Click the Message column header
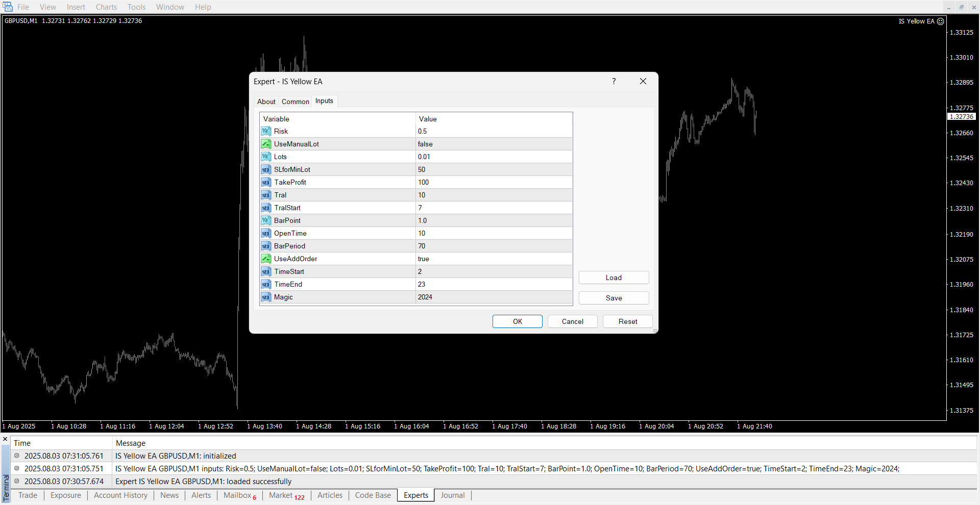The width and height of the screenshot is (980, 505). click(131, 443)
